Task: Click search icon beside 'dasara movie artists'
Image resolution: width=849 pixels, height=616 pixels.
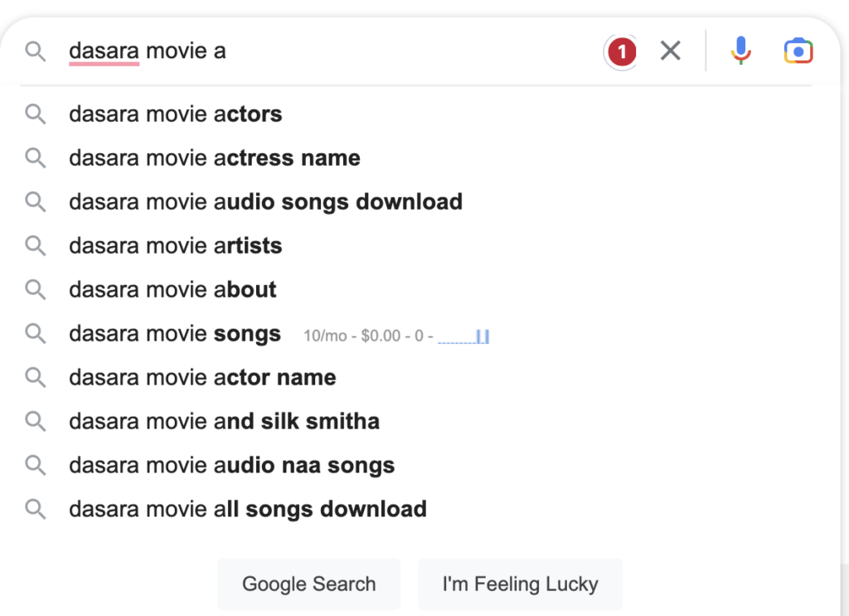Action: 35,245
